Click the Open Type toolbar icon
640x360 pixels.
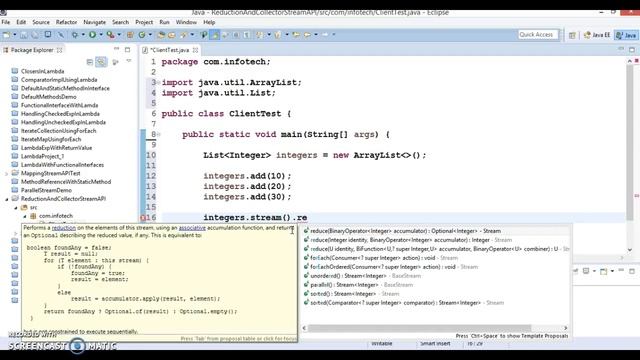pyautogui.click(x=161, y=35)
